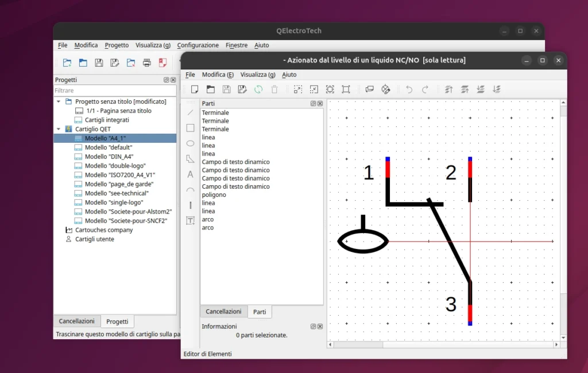The image size is (588, 373).
Task: Close the Progetti dock panel
Action: coord(173,80)
